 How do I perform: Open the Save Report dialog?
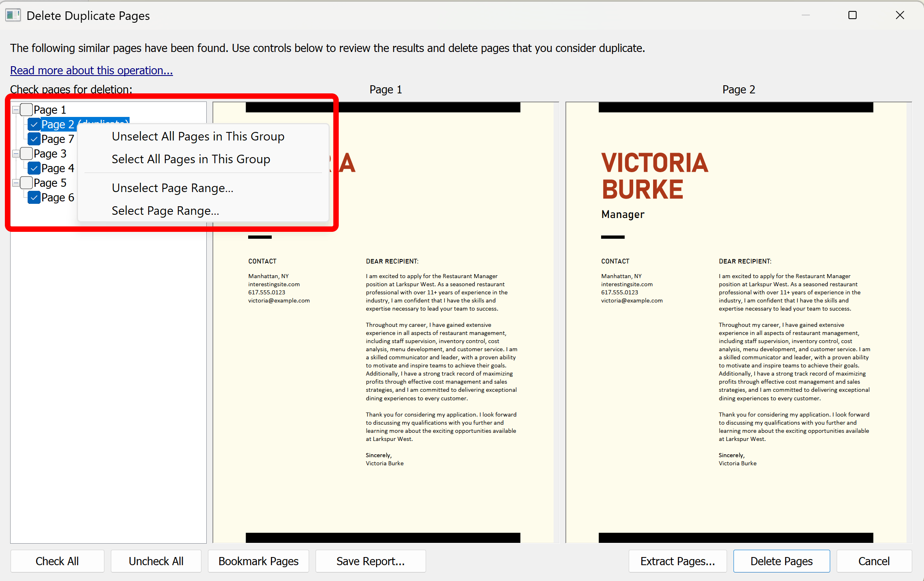point(370,561)
